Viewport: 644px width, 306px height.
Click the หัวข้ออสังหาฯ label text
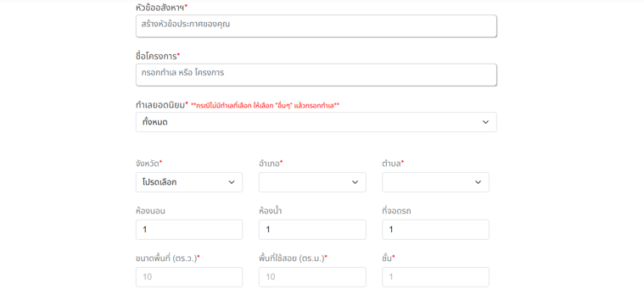tap(161, 7)
